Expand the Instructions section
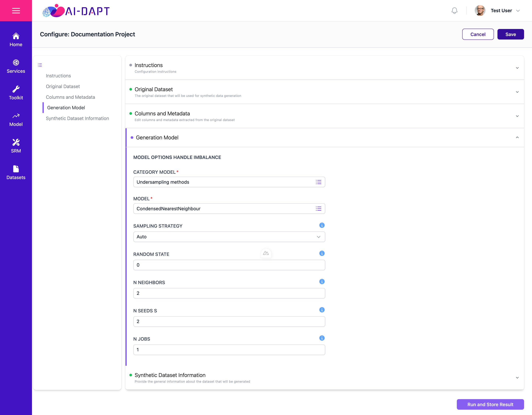This screenshot has width=532, height=415. tap(517, 68)
